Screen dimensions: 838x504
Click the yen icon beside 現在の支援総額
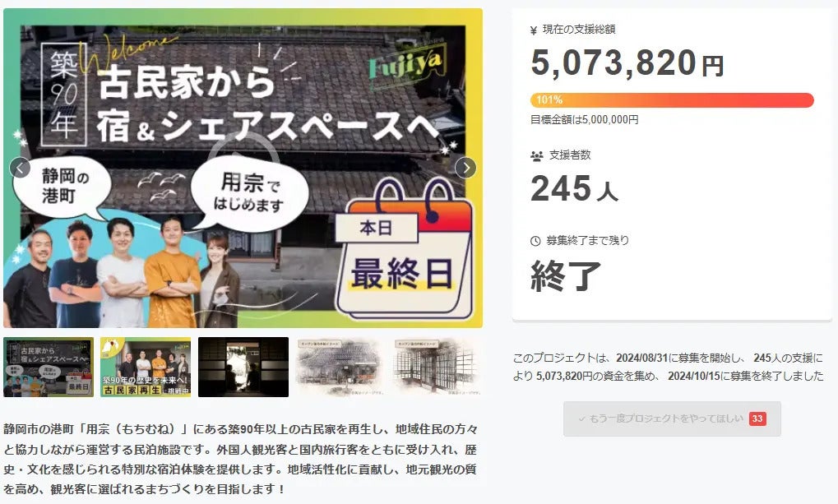point(534,30)
